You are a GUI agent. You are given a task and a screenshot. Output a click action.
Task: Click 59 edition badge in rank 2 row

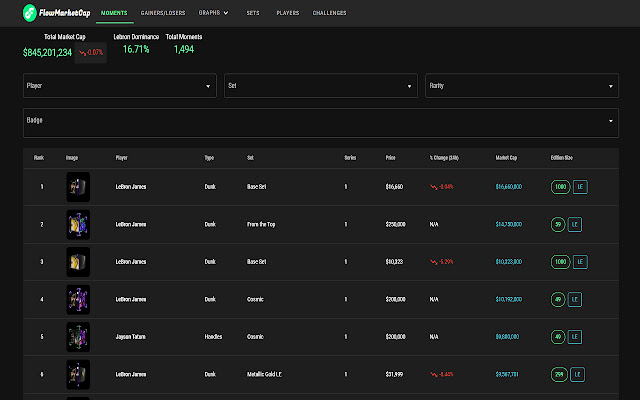(558, 224)
